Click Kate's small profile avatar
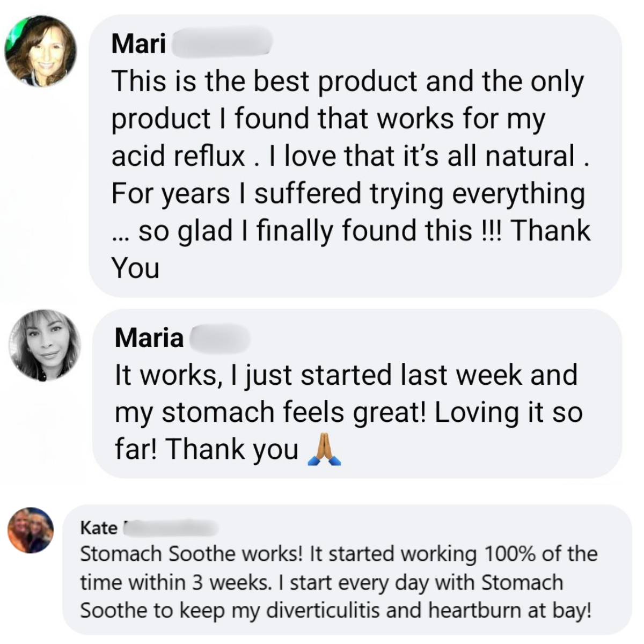The width and height of the screenshot is (644, 644). (31, 530)
